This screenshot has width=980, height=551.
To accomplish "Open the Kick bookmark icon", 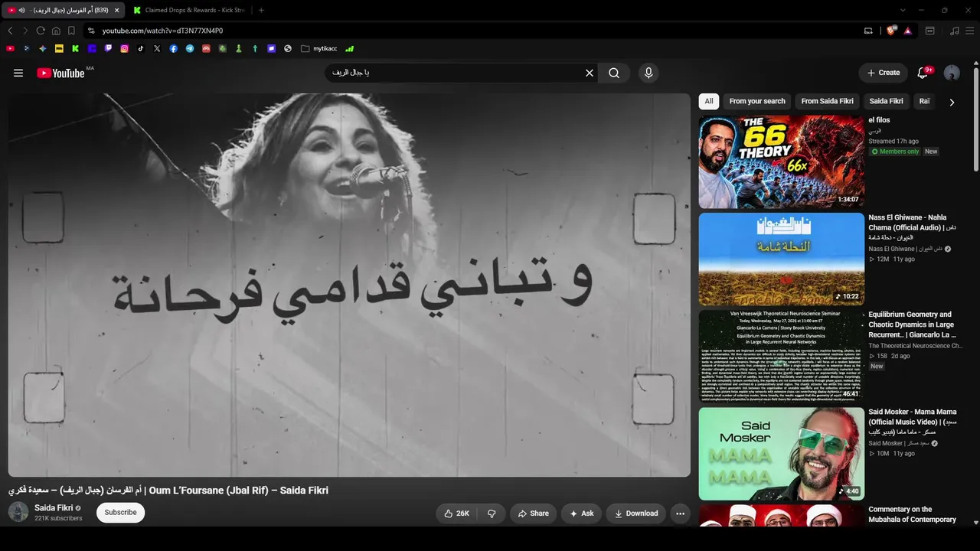I will [76, 48].
